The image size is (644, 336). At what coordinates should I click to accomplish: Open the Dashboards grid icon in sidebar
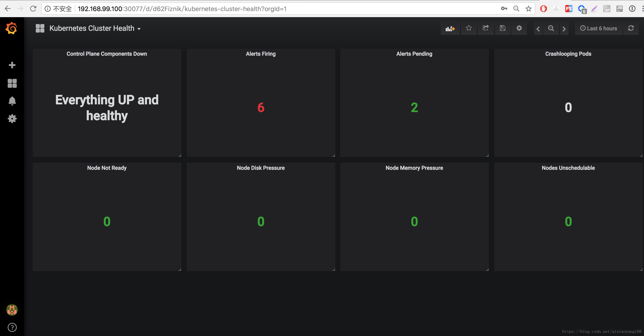click(12, 83)
